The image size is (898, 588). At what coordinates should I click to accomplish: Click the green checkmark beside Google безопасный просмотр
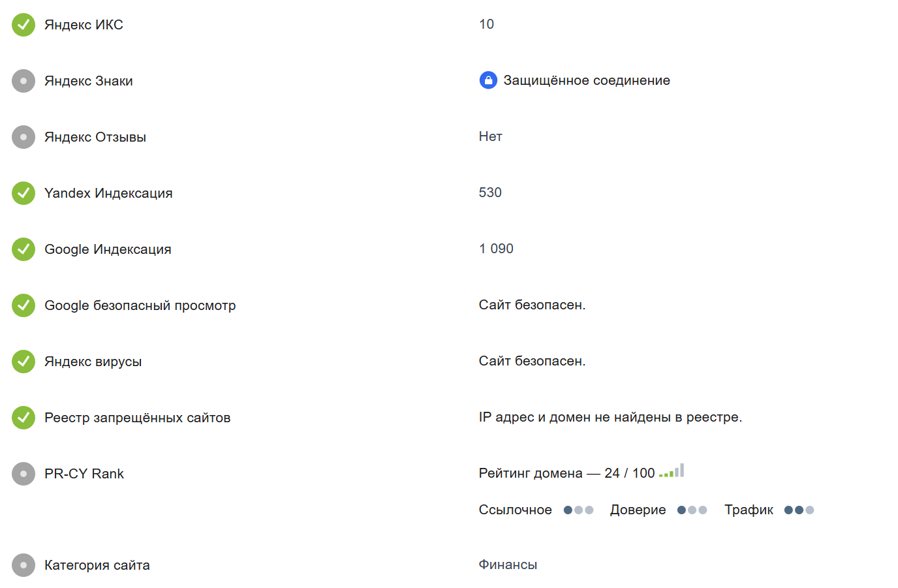point(23,305)
